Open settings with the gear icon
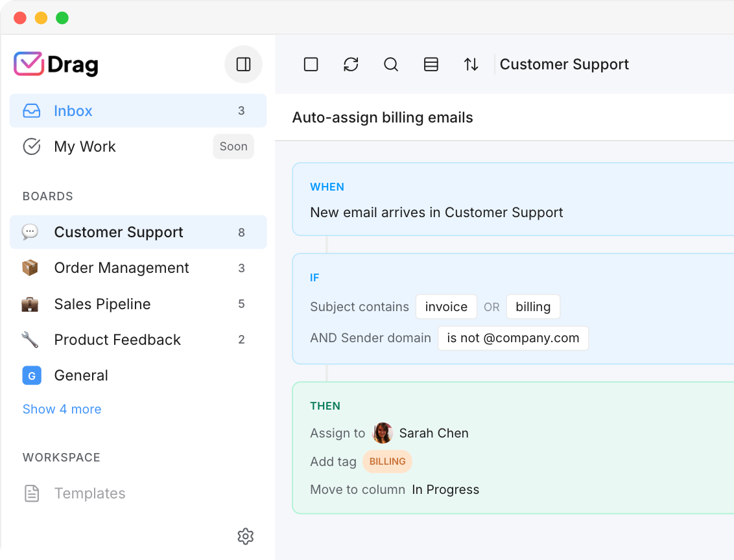 (245, 536)
